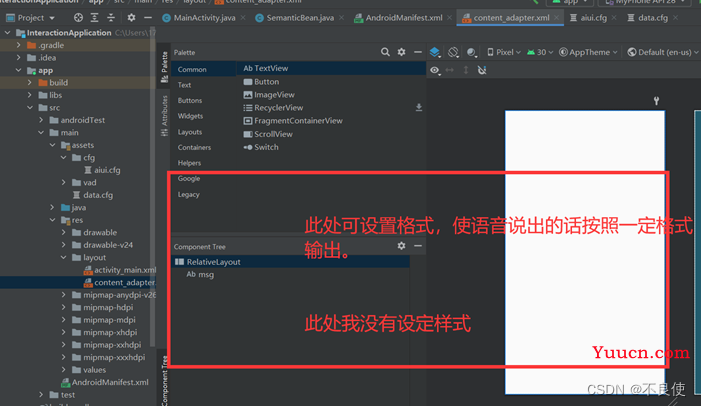The image size is (702, 407).
Task: Open API level 30 dropdown
Action: tap(540, 52)
